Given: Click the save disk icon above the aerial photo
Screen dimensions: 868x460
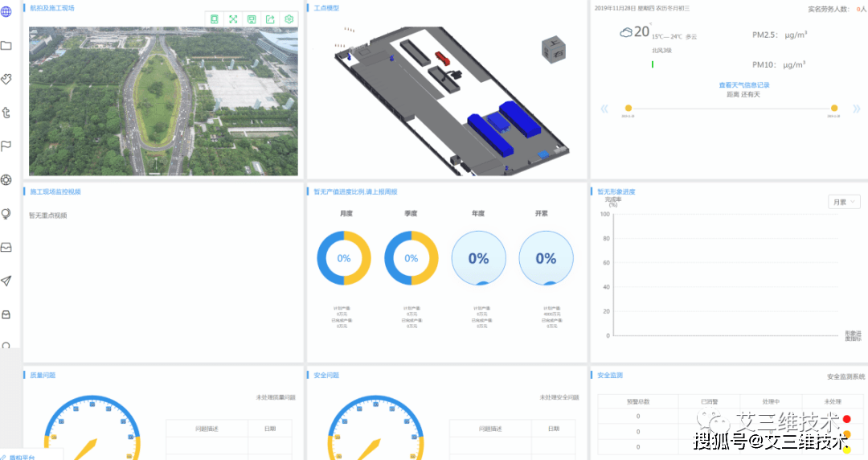Looking at the screenshot, I should tap(252, 18).
